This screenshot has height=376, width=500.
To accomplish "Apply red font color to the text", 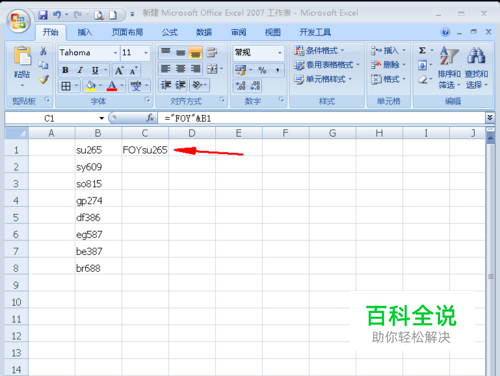I will tap(112, 86).
